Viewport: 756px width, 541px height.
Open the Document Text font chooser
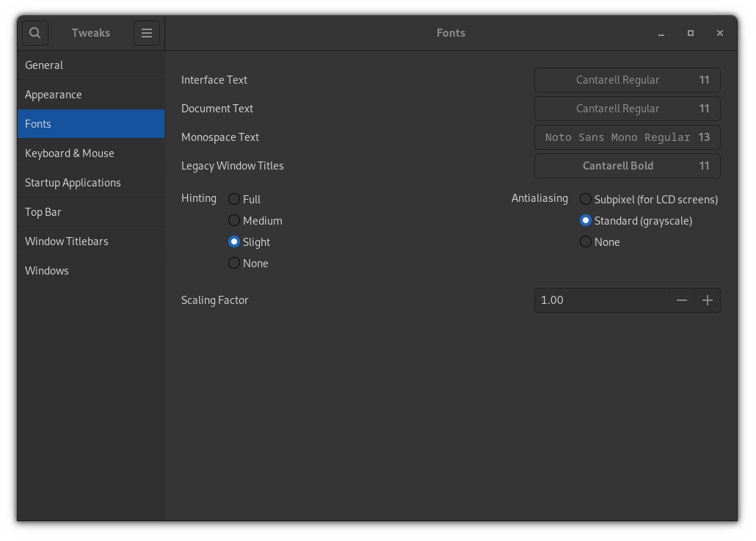[x=627, y=109]
